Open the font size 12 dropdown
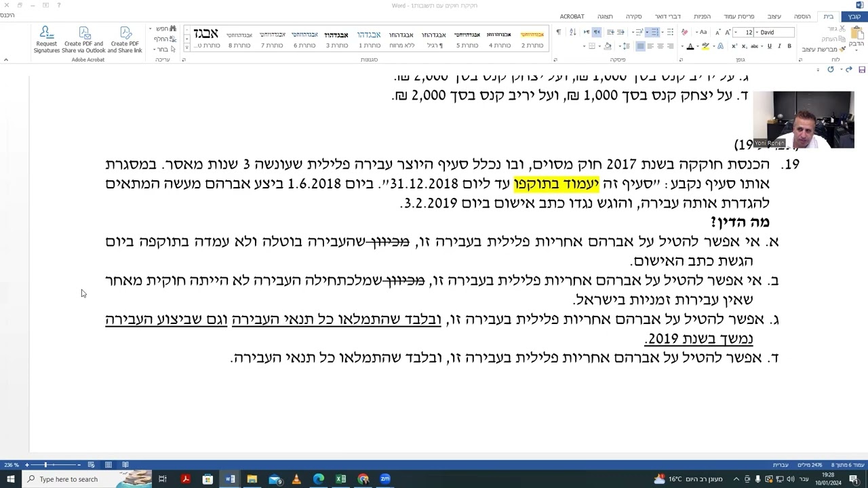Screen dimensions: 868x488 [736, 33]
